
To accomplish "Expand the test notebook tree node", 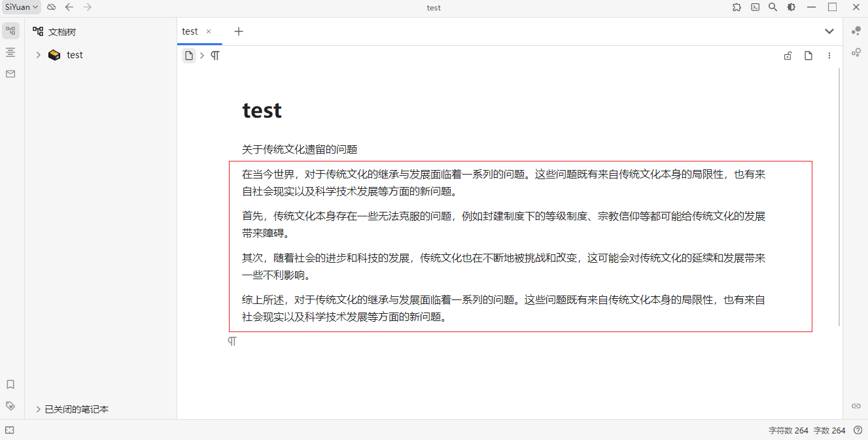I will tap(39, 55).
